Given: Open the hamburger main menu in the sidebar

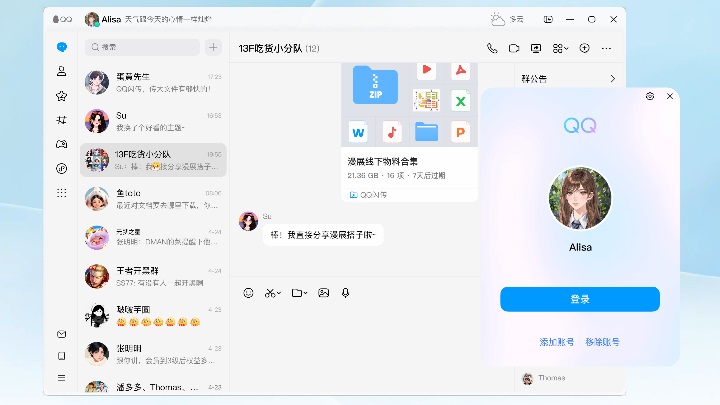Looking at the screenshot, I should coord(62,378).
